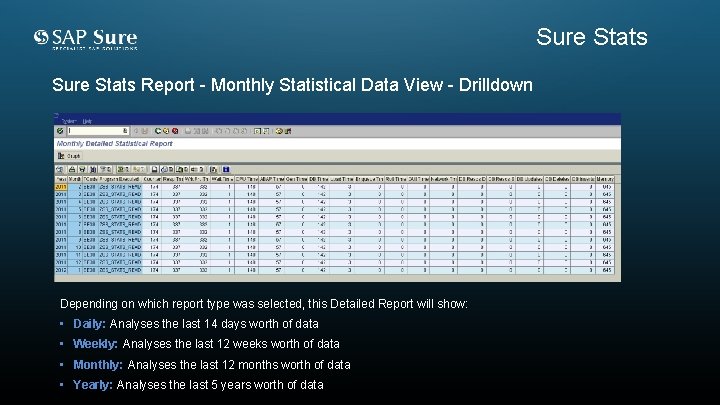The height and width of the screenshot is (405, 720).
Task: Click the greyed-out Save icon in standard toolbar
Action: [x=145, y=131]
